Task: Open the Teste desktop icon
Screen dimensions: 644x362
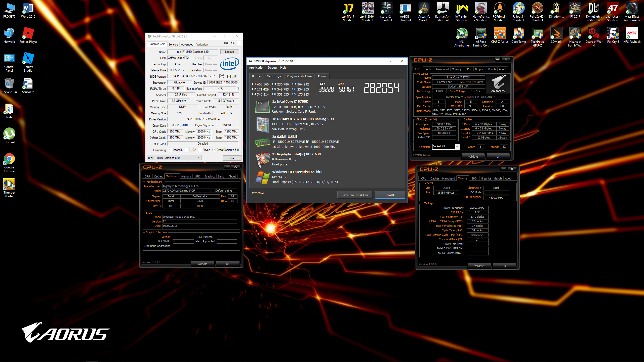Action: tap(9, 111)
